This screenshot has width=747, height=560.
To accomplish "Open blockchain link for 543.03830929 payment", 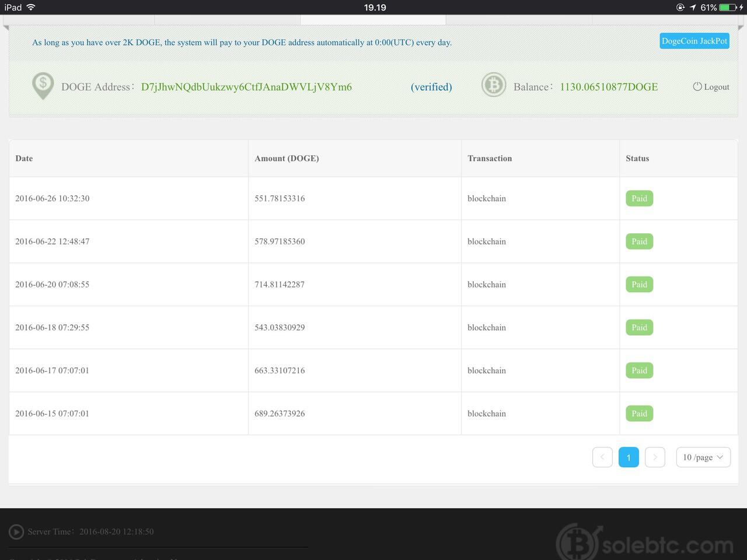I will pos(487,327).
